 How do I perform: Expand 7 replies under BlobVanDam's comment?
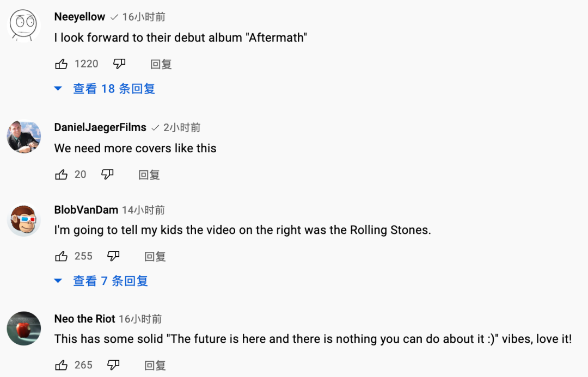[101, 281]
